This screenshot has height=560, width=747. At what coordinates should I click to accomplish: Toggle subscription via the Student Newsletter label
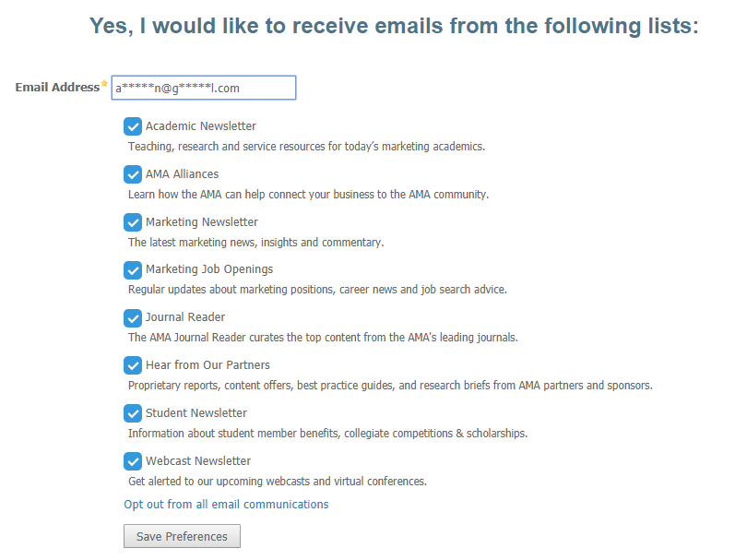pos(196,412)
